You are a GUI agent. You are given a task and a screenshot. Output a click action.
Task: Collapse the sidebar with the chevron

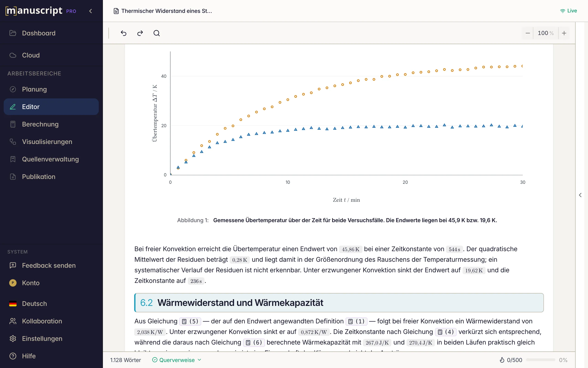click(91, 11)
